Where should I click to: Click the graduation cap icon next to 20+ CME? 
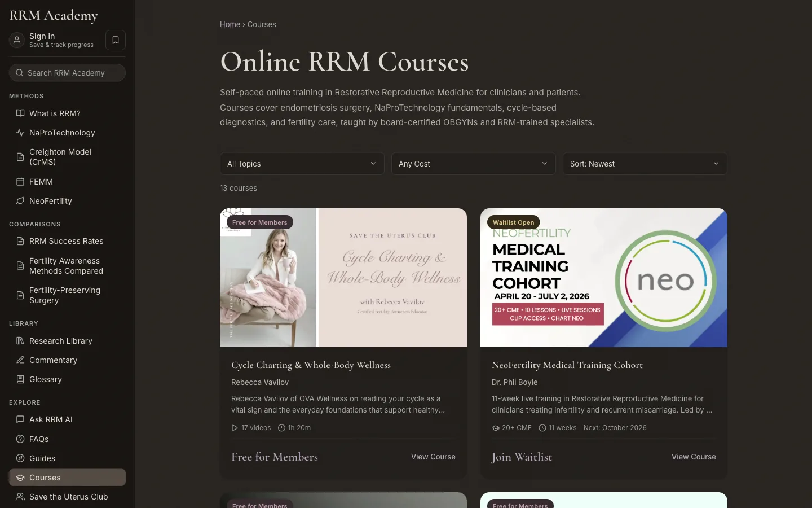pos(496,428)
